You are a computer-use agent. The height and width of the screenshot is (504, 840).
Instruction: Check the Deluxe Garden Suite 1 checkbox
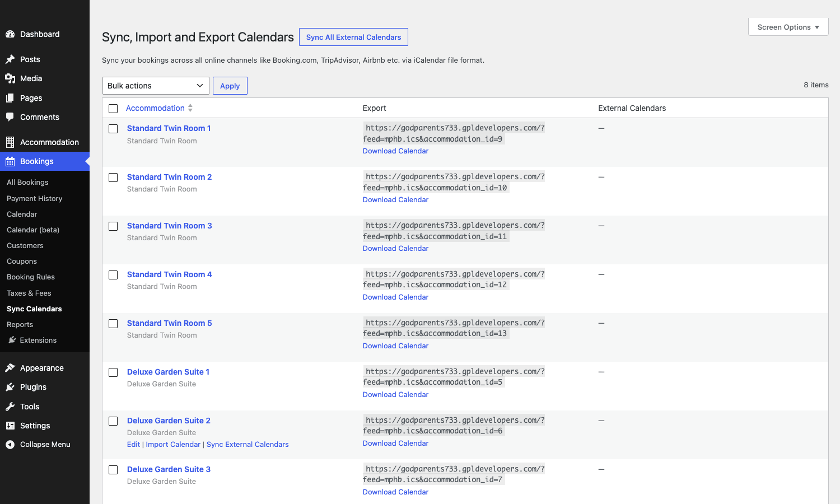click(x=113, y=372)
